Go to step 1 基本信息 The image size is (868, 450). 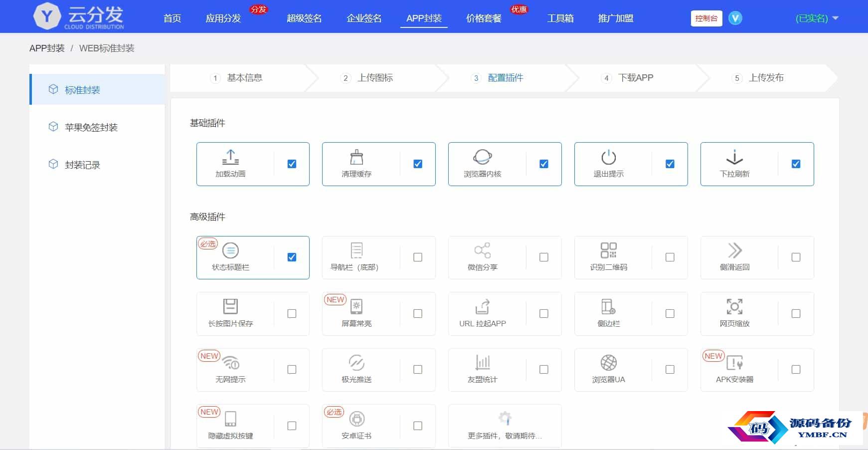click(237, 78)
